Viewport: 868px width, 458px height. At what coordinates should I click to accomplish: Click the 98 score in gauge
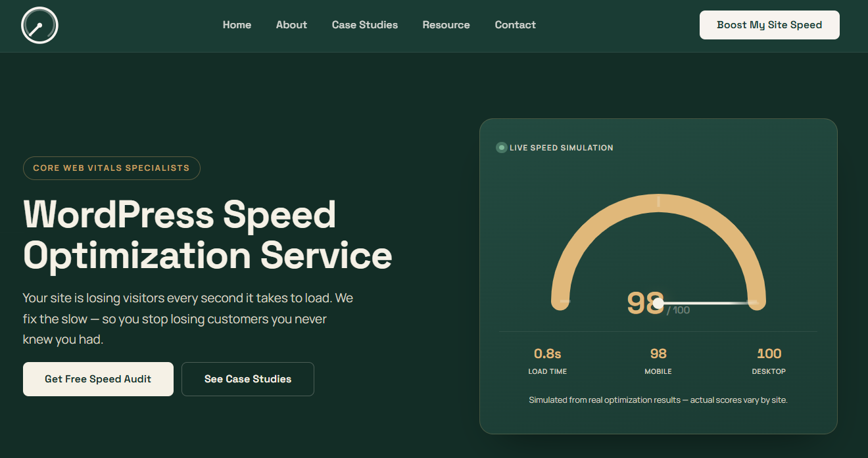[x=644, y=303]
